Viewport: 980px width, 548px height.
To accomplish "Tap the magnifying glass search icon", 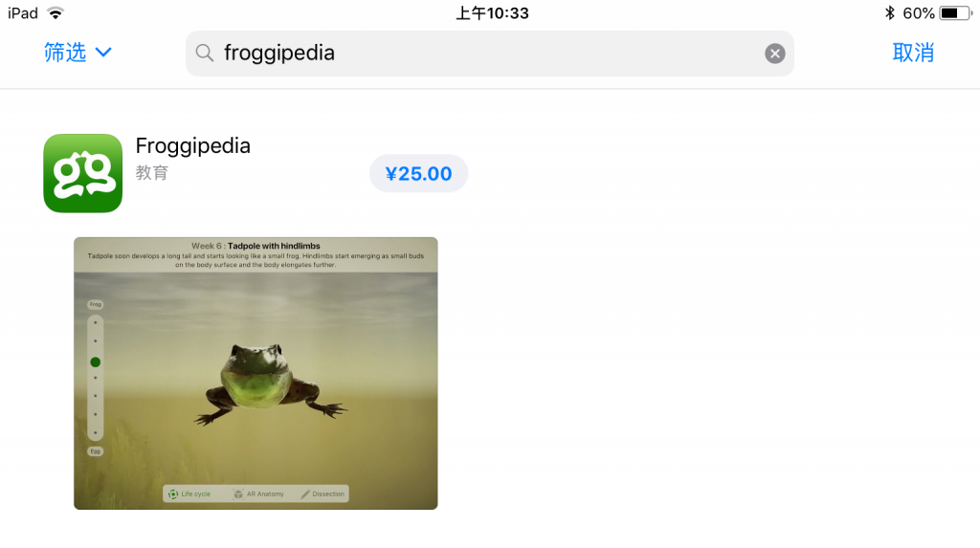I will tap(205, 54).
